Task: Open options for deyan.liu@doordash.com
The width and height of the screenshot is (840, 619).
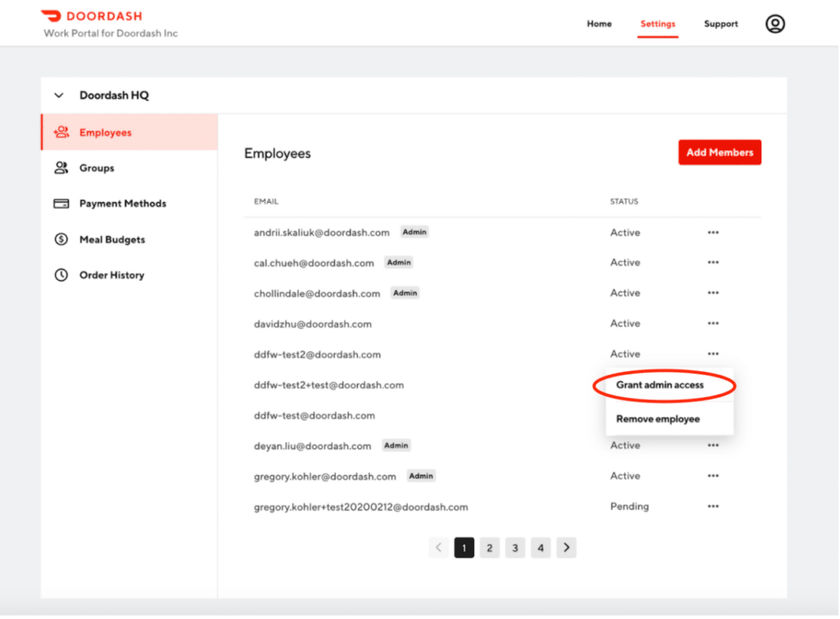Action: tap(713, 445)
